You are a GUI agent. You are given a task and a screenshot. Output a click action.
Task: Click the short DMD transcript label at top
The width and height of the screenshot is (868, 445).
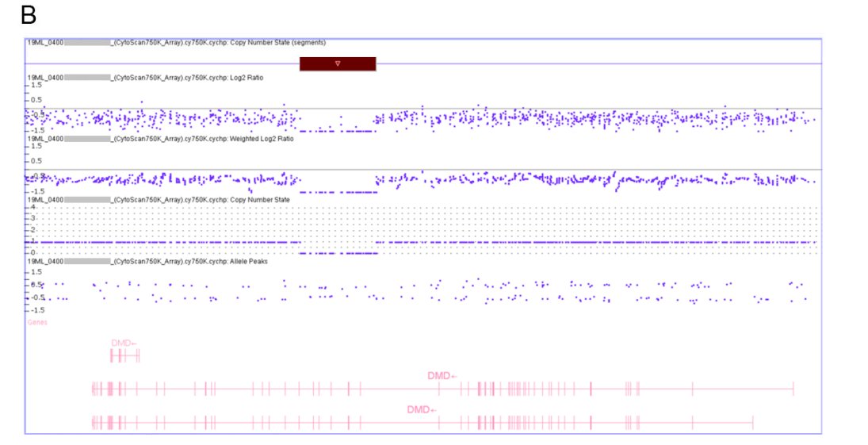click(124, 343)
